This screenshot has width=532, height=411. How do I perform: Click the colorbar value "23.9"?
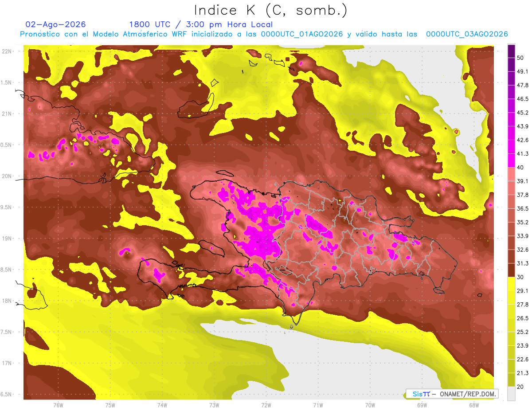523,345
